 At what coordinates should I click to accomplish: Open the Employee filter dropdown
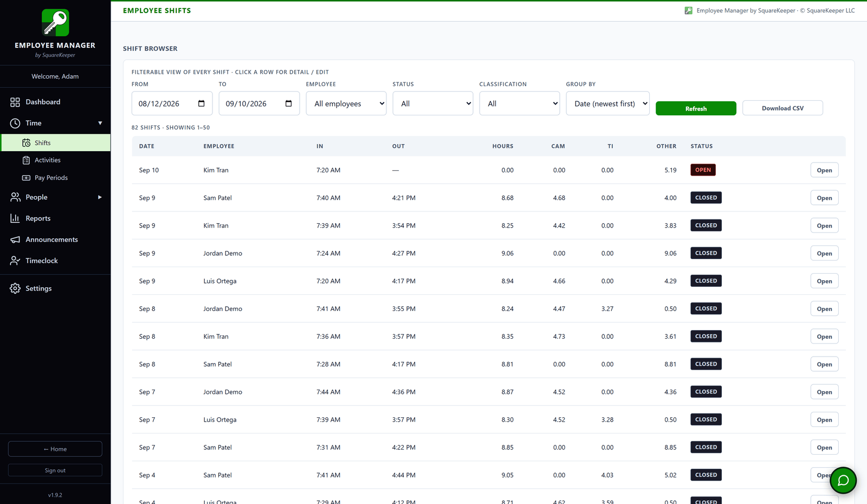point(346,104)
